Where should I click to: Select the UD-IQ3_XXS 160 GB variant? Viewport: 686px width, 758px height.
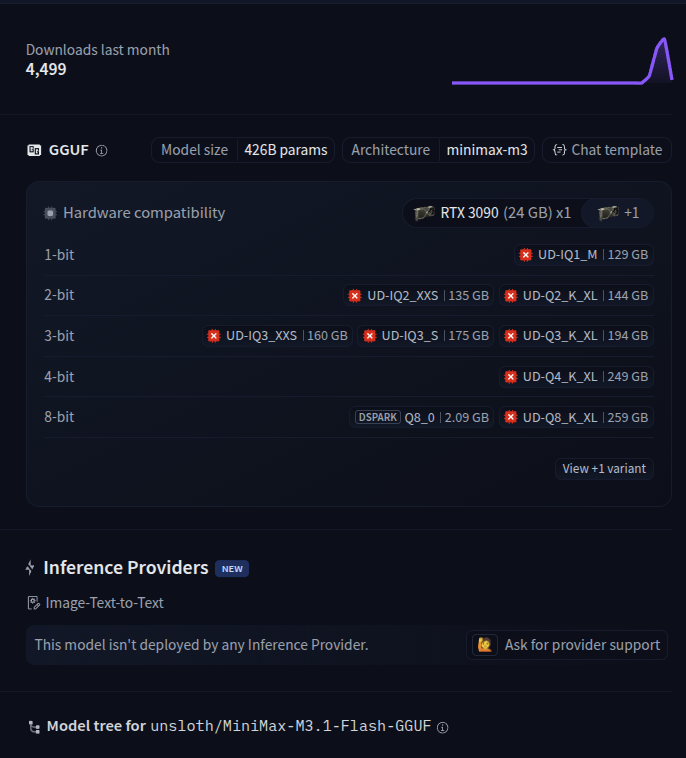pyautogui.click(x=277, y=335)
